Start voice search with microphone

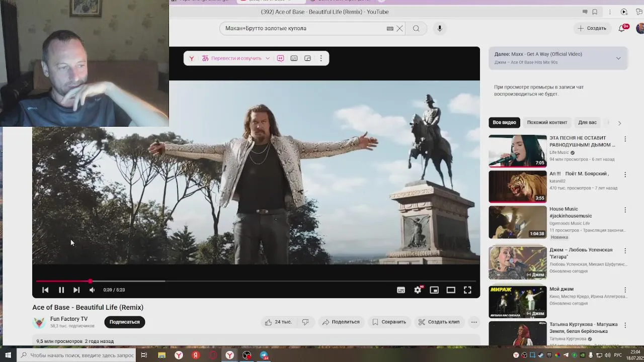click(440, 29)
